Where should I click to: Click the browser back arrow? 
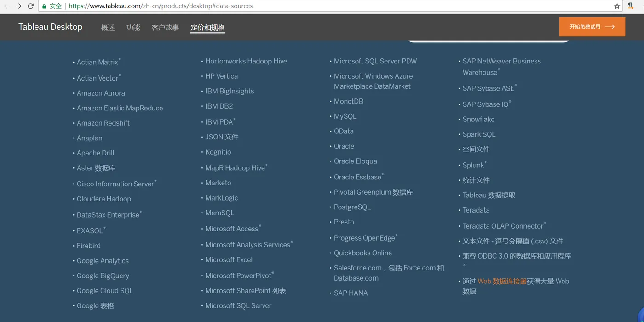6,6
